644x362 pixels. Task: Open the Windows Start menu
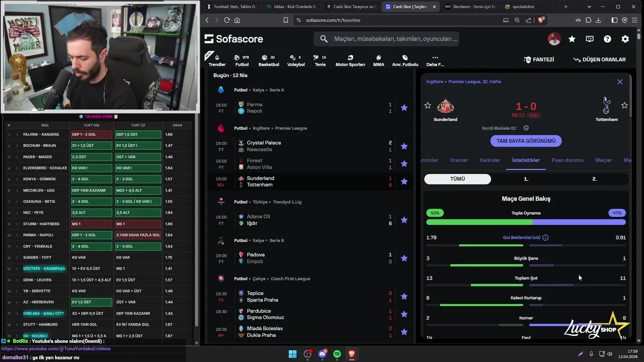click(292, 354)
